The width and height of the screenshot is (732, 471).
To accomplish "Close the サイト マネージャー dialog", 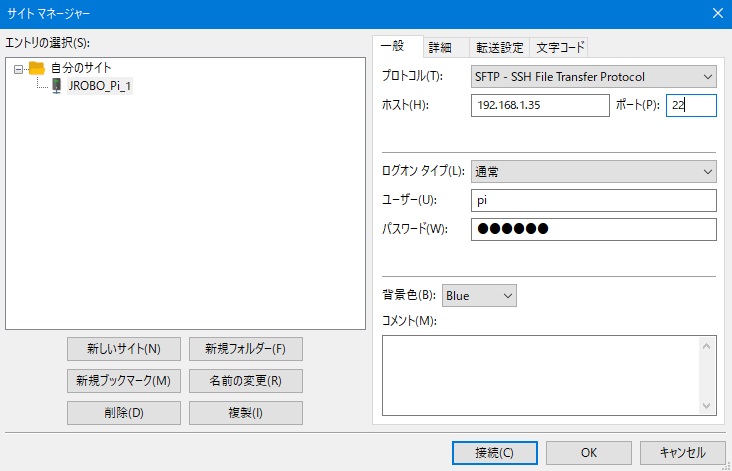I will (718, 13).
